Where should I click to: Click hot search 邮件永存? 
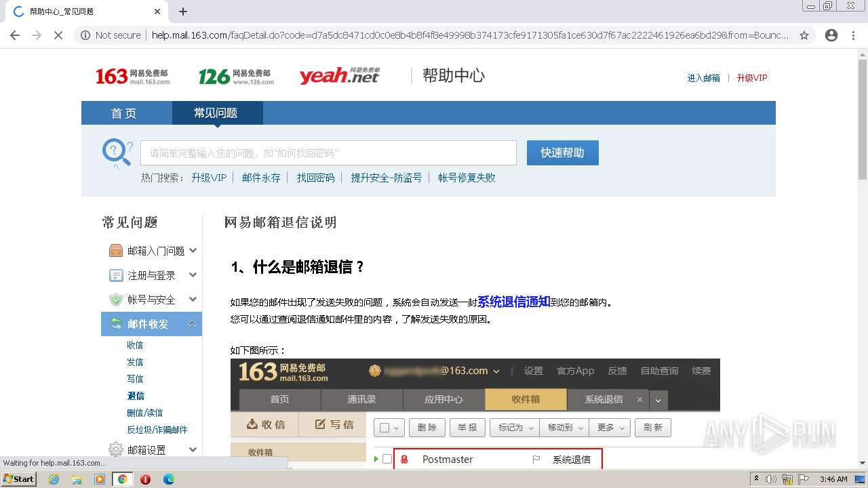261,178
